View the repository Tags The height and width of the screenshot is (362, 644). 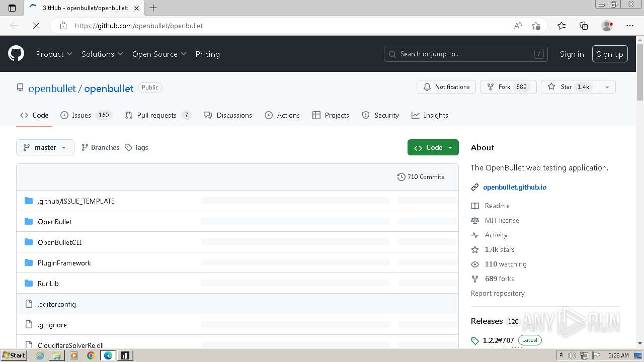pyautogui.click(x=136, y=147)
